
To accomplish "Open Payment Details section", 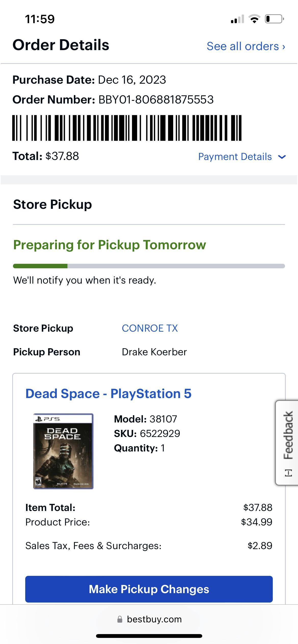I will pos(235,157).
